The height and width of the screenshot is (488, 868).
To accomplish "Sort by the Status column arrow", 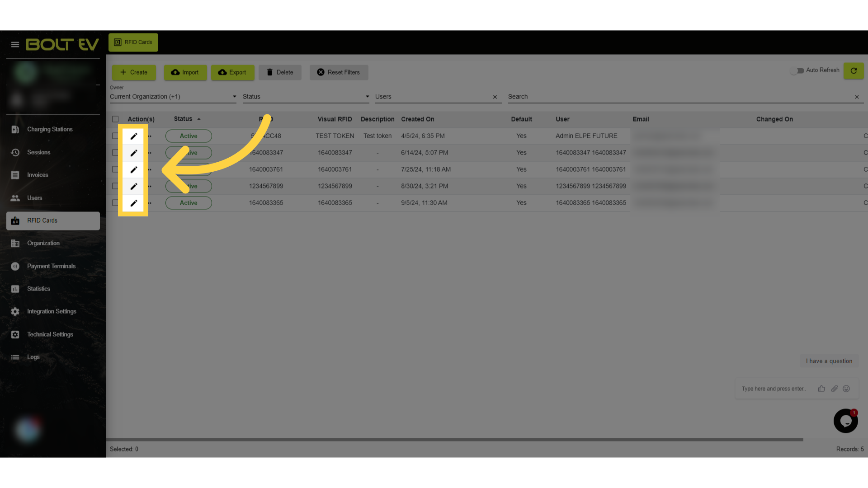I will click(198, 119).
